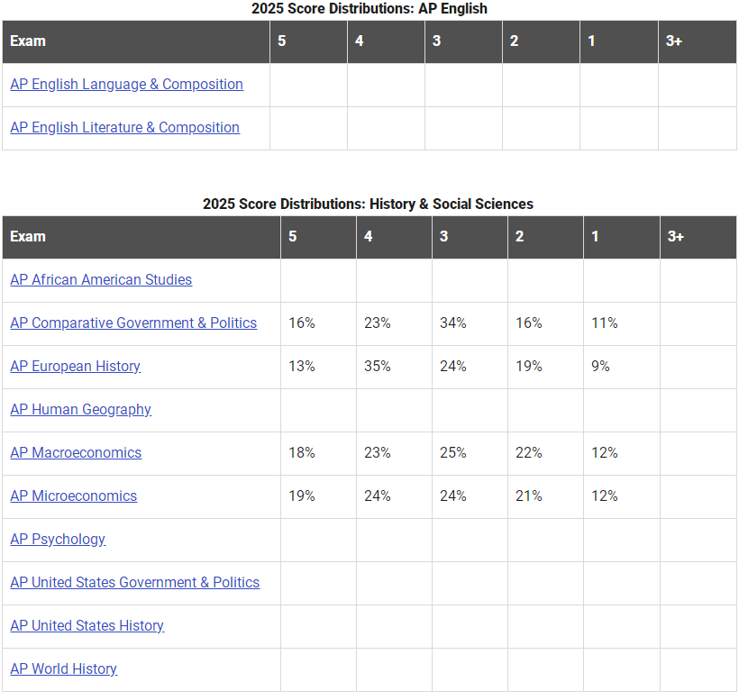Select the AP Human Geography link
Viewport: 739px width, 700px height.
coord(80,410)
